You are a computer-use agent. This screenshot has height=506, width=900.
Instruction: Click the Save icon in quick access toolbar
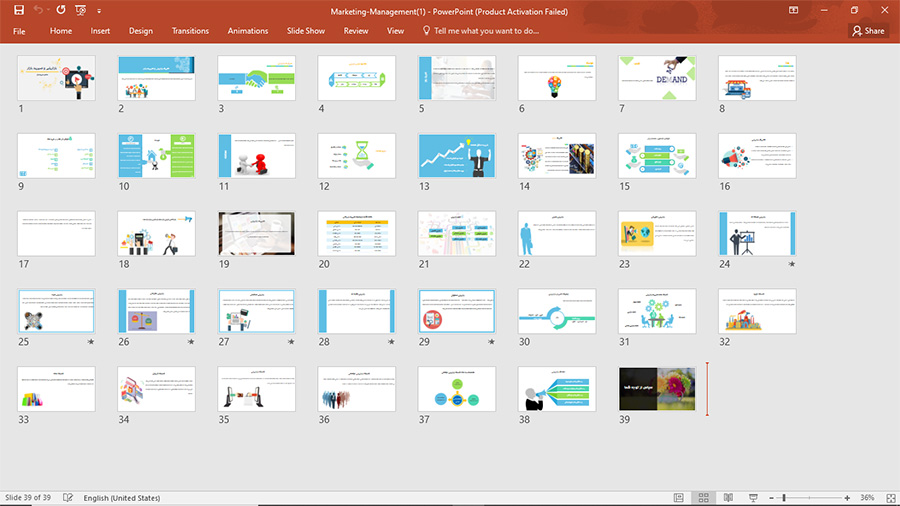point(18,10)
